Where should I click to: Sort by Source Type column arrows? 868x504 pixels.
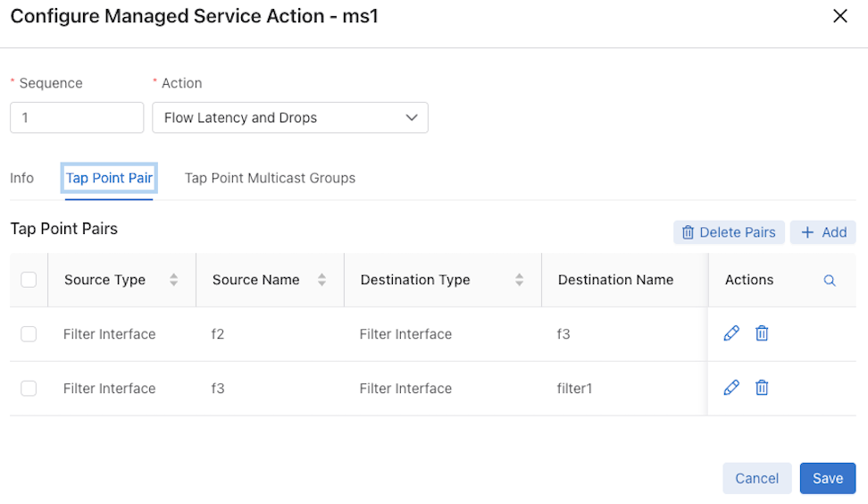coord(174,280)
